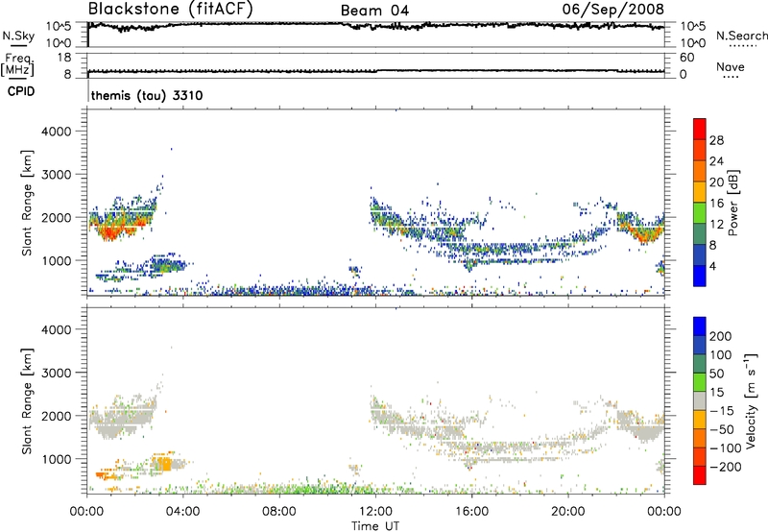
Task: Select the Beam 04 label
Action: click(374, 11)
